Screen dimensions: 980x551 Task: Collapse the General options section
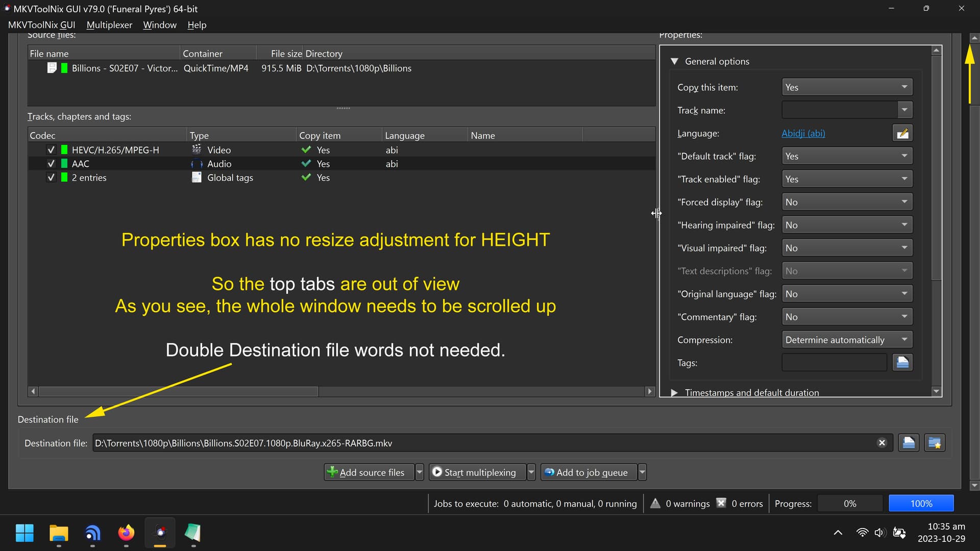coord(674,61)
